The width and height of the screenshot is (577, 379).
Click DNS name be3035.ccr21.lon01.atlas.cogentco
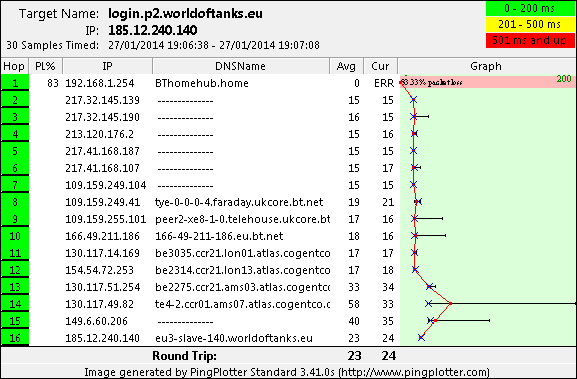pyautogui.click(x=243, y=253)
